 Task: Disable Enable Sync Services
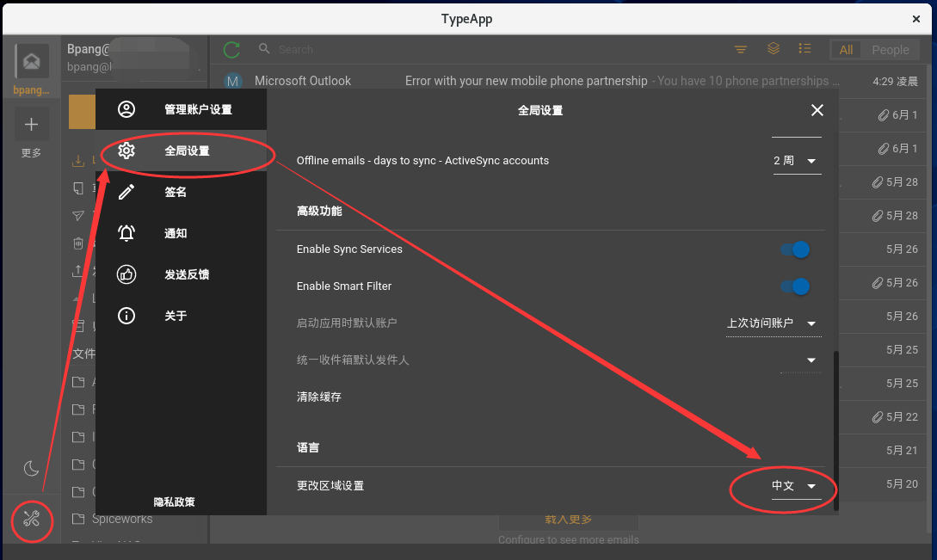pos(795,249)
